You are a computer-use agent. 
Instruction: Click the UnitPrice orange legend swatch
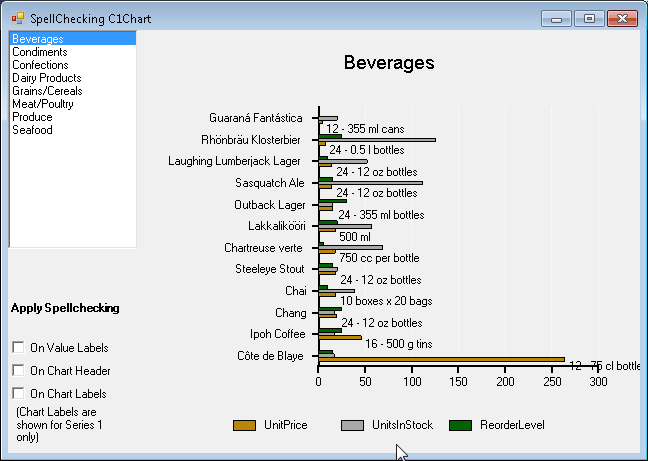pyautogui.click(x=245, y=426)
